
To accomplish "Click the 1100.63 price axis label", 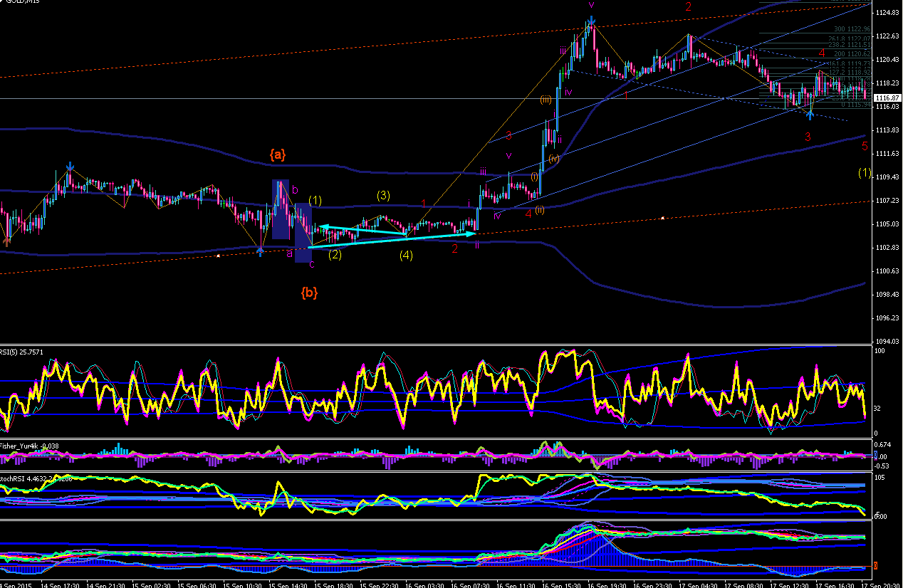I will (x=887, y=271).
